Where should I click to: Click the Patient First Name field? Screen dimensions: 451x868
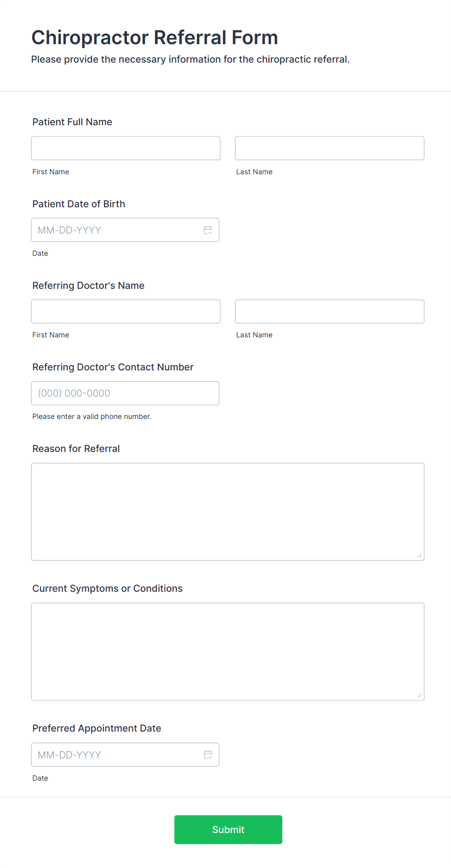click(x=126, y=148)
